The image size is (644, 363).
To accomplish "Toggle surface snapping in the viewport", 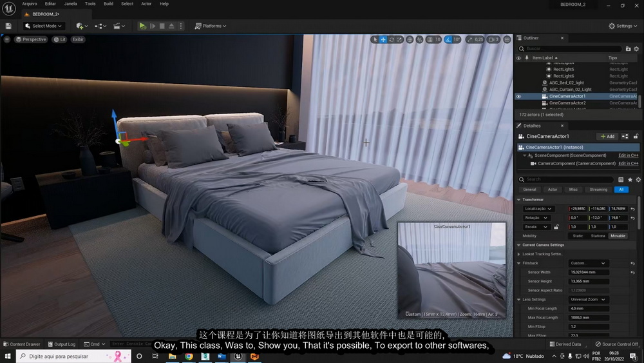I will (x=419, y=39).
